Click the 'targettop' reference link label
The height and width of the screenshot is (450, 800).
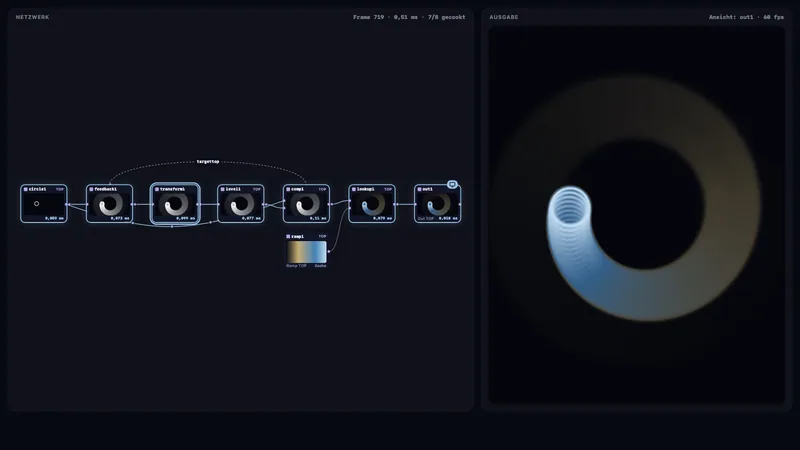[x=208, y=162]
